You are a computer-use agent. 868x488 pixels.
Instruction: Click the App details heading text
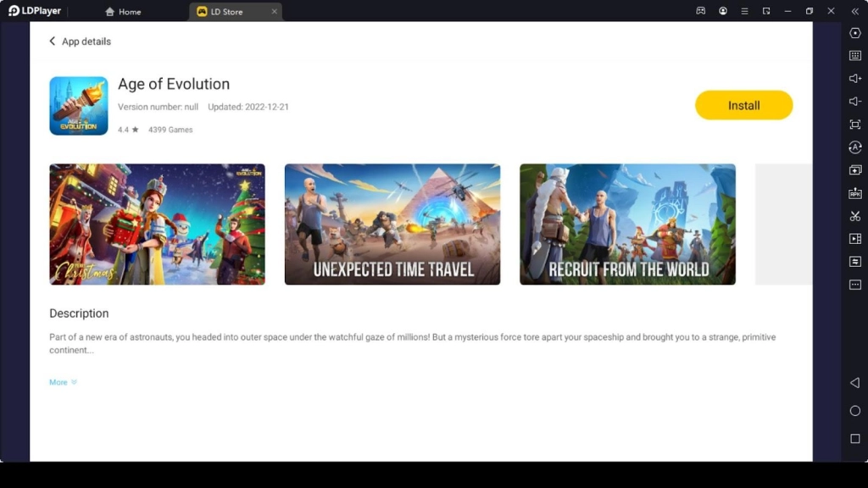86,42
